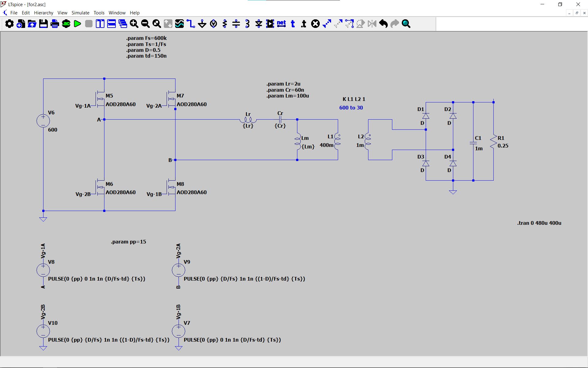Minimize the inner for2.asc document
The height and width of the screenshot is (368, 588).
click(569, 13)
